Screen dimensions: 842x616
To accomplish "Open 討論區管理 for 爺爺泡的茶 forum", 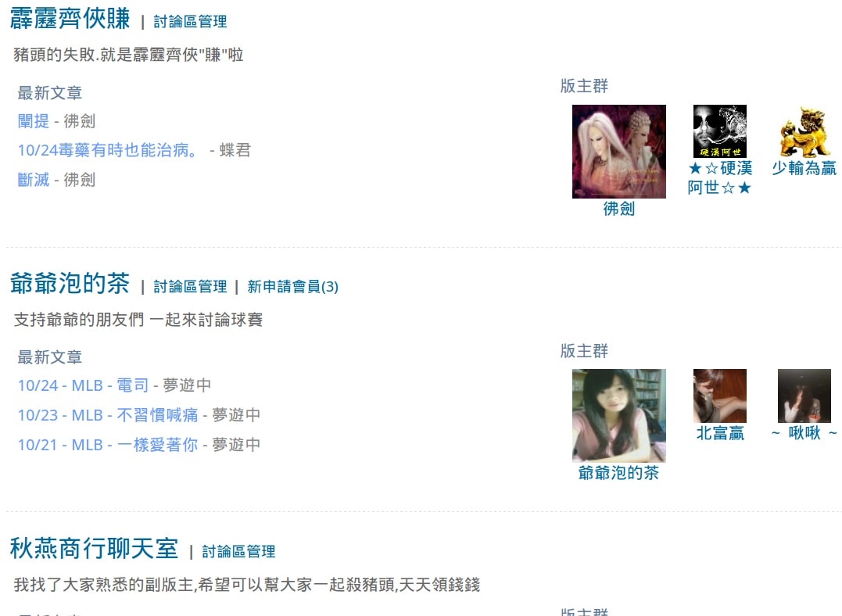I will tap(190, 286).
